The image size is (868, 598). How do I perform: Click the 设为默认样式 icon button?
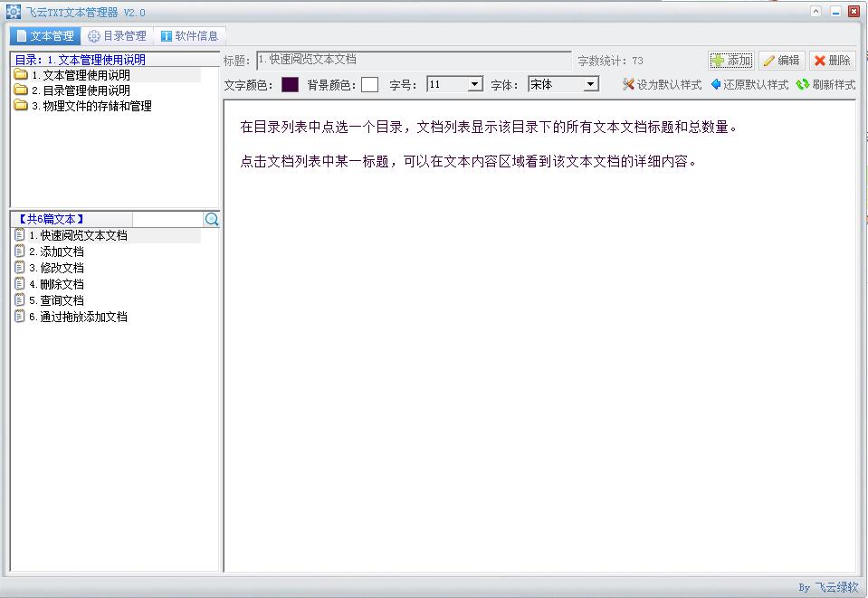pos(628,84)
